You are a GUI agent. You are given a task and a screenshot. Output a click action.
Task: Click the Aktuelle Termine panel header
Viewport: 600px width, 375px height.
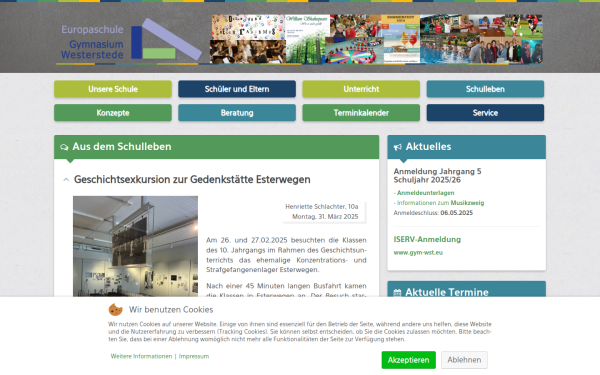click(x=466, y=289)
